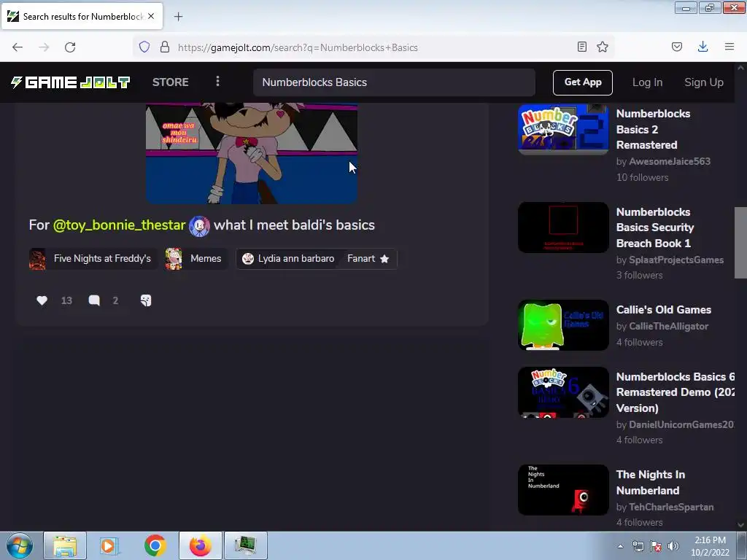The height and width of the screenshot is (560, 747).
Task: Open the Pocket save icon
Action: coord(677,47)
